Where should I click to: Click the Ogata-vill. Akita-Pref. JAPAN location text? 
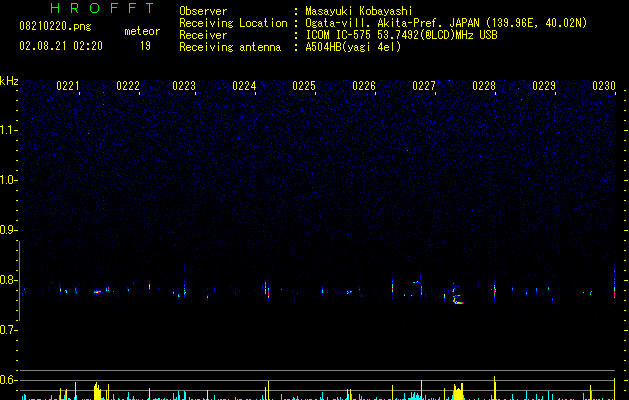click(x=446, y=23)
